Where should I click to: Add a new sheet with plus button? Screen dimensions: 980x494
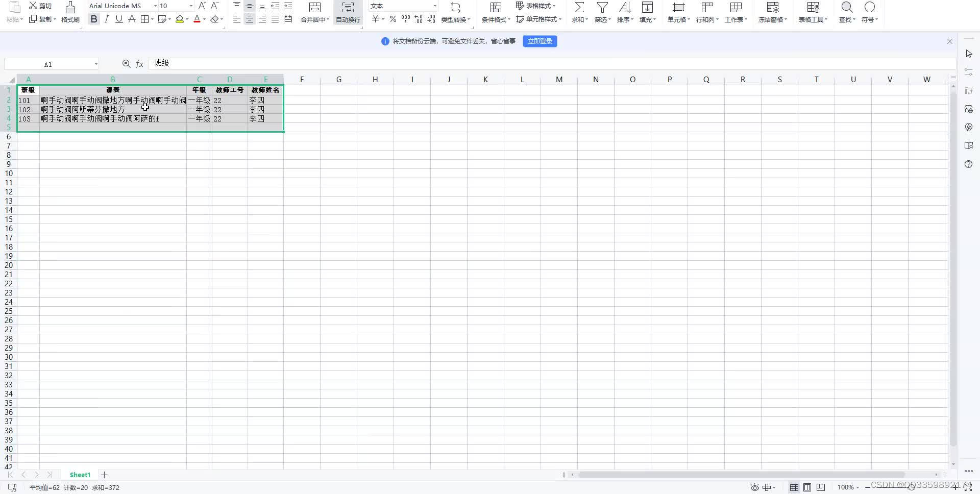click(104, 475)
